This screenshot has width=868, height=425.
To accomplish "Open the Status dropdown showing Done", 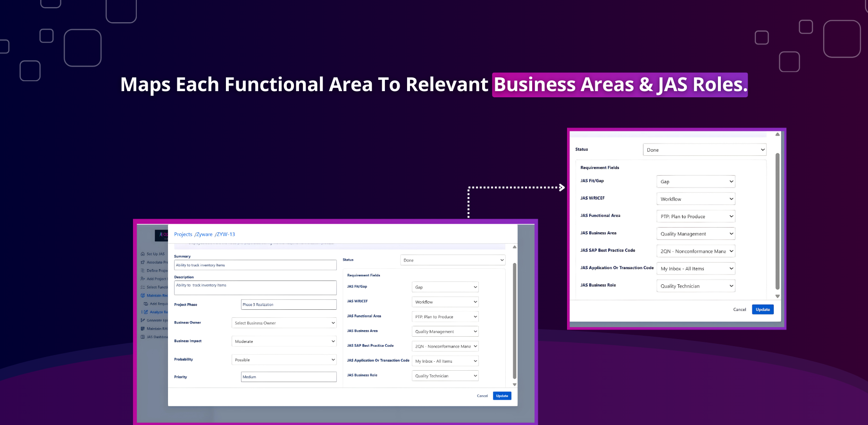I will tap(703, 149).
